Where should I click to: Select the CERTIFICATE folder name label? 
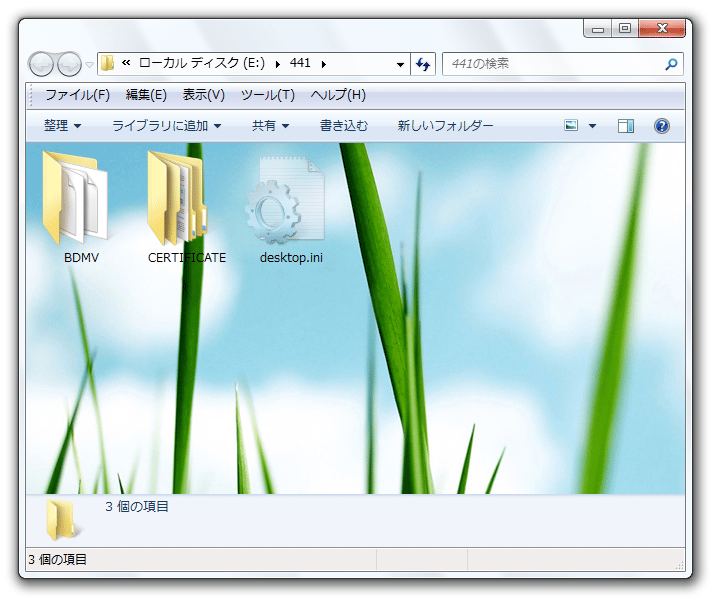pyautogui.click(x=187, y=258)
